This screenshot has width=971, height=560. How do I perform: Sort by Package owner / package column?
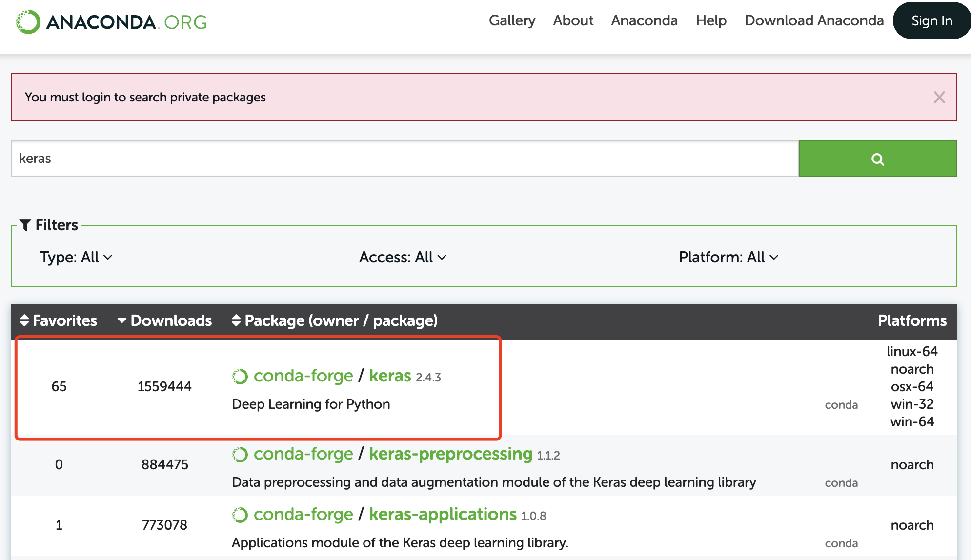(335, 320)
